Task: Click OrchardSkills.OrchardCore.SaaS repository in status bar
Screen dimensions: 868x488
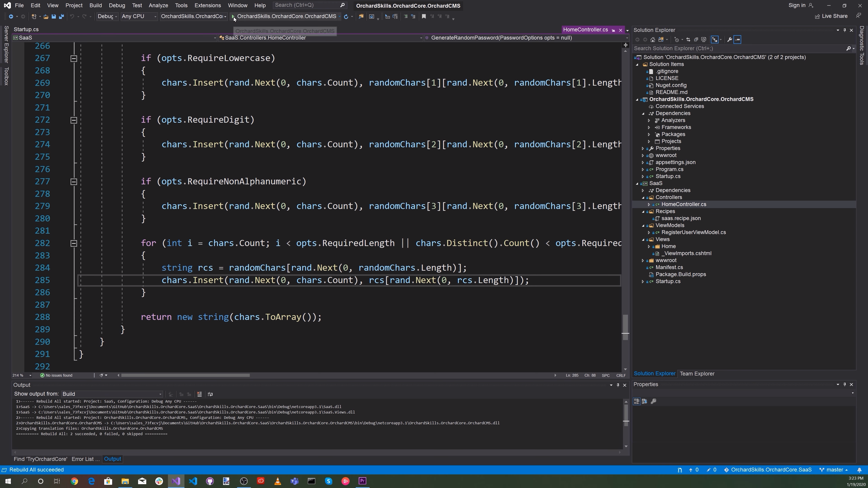Action: click(768, 470)
